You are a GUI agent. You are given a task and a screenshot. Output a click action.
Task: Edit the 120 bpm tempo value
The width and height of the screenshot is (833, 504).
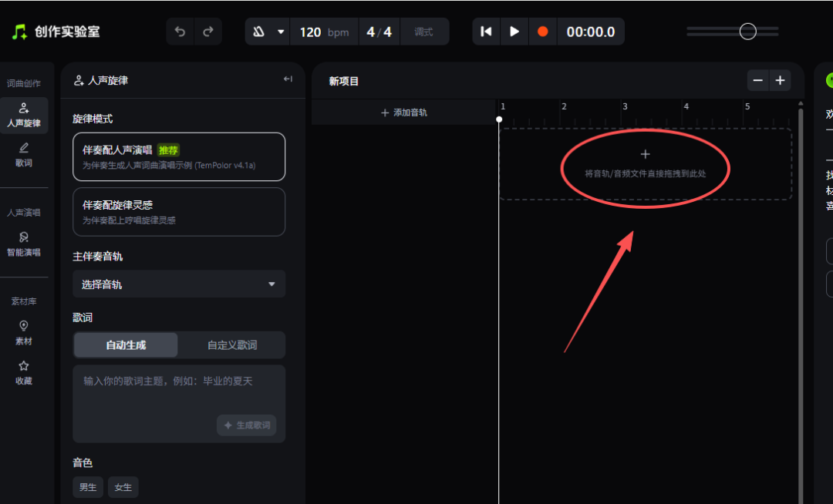324,32
